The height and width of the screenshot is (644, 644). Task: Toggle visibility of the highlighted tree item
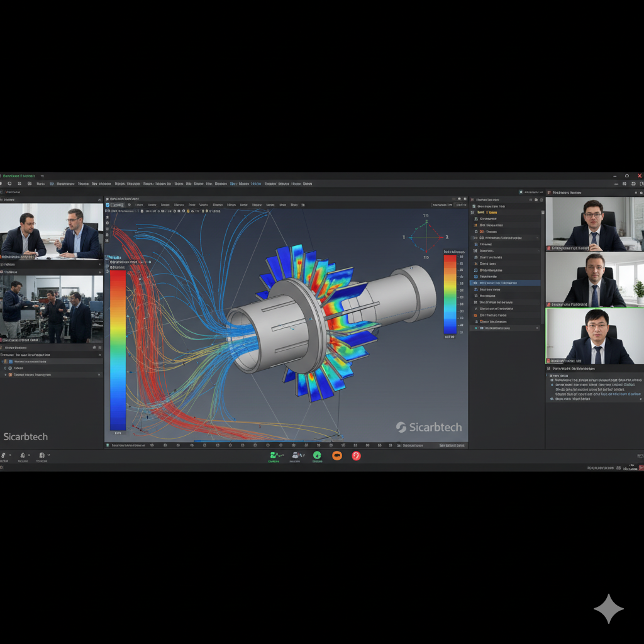point(477,283)
